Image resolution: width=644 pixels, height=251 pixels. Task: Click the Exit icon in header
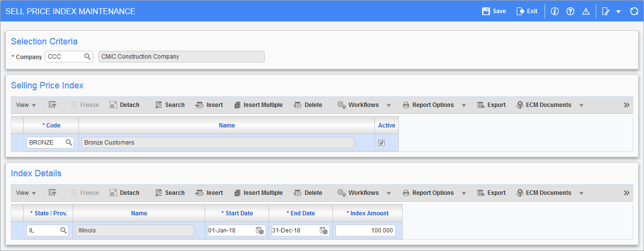520,11
